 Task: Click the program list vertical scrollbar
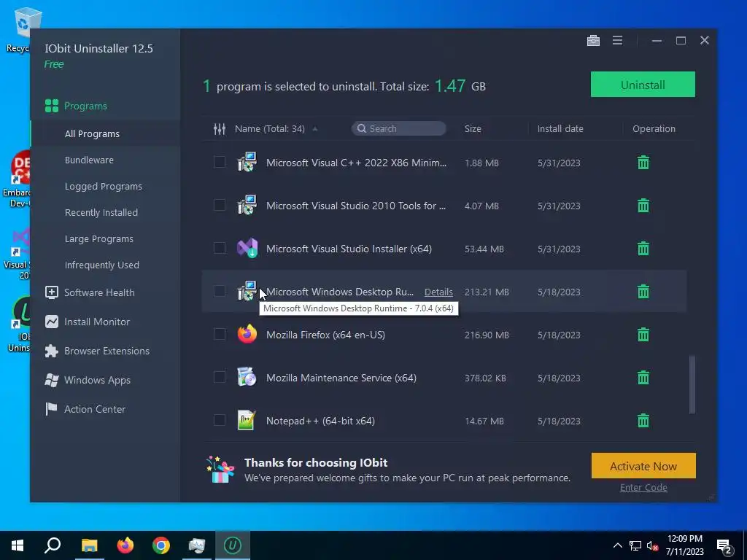click(x=692, y=384)
